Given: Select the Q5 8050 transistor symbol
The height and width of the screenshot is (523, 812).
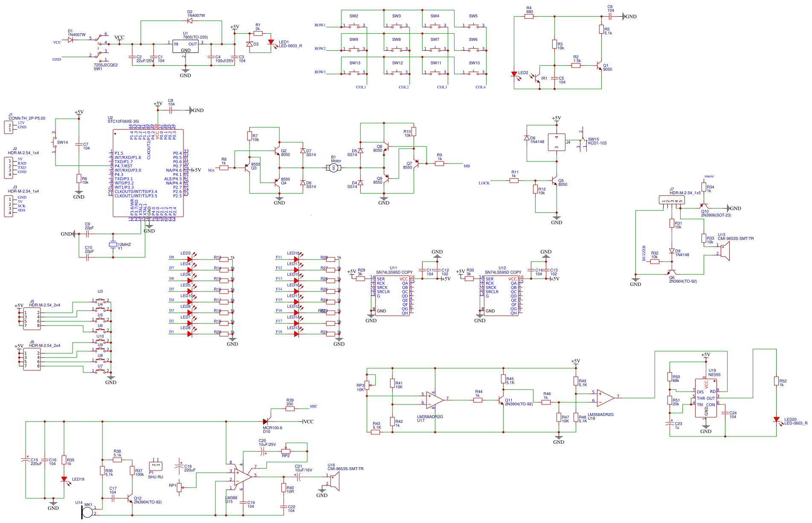Looking at the screenshot, I should 554,181.
